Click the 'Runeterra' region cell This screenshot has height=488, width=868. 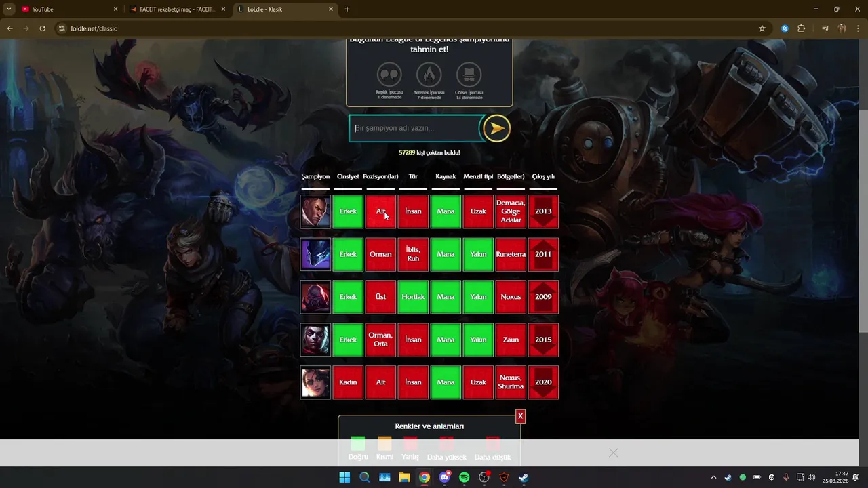point(511,254)
